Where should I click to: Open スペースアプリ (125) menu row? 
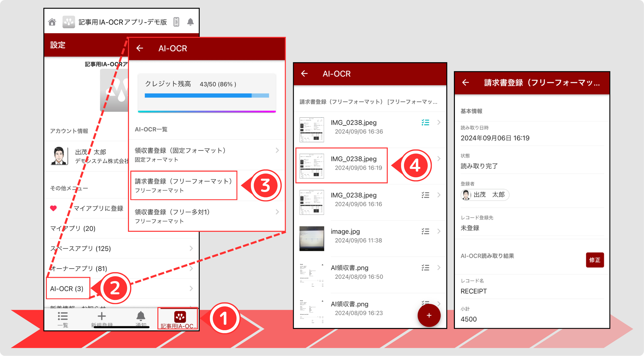(x=122, y=248)
